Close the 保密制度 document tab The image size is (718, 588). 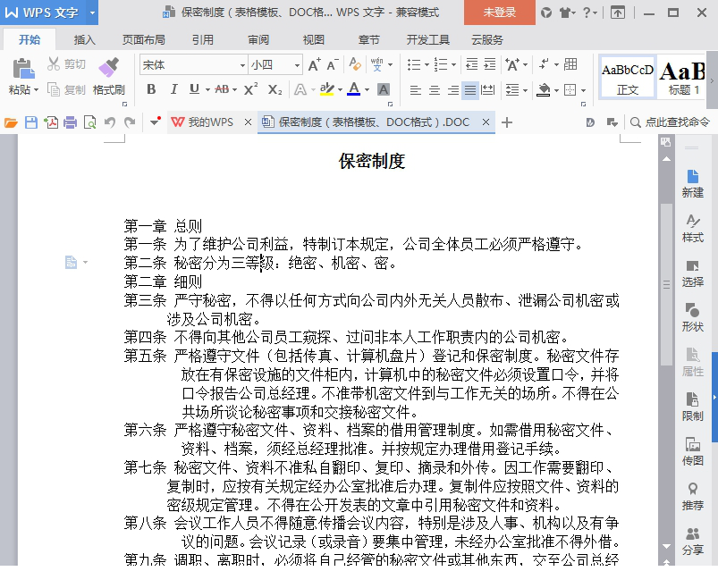486,122
